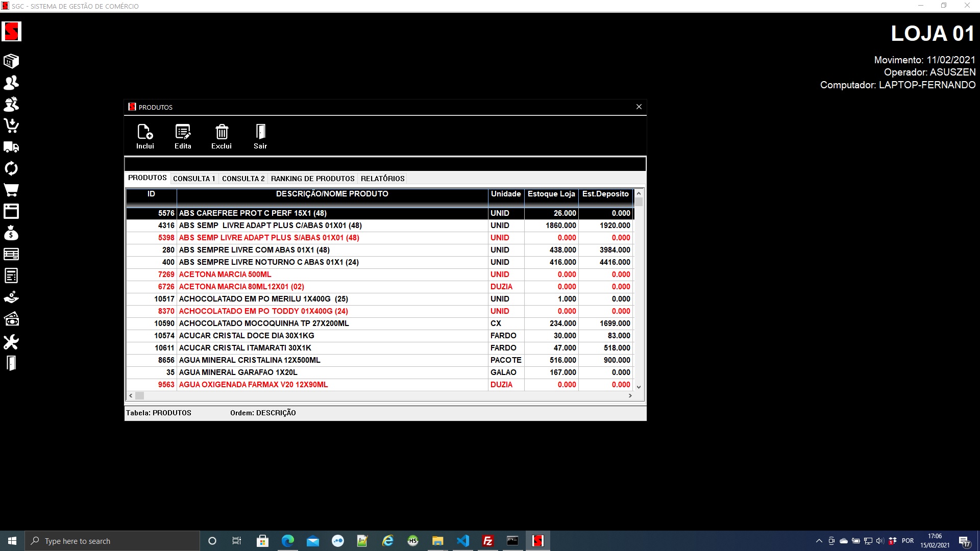Click the shopping cart sidebar icon
980x551 pixels.
click(x=11, y=190)
